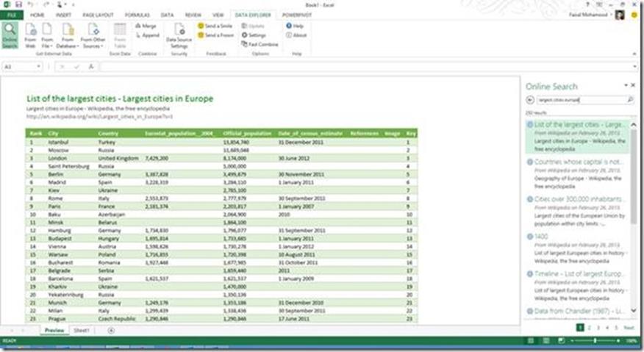The width and height of the screenshot is (644, 352).
Task: Switch to Page Break Preview in status bar
Action: [x=561, y=341]
